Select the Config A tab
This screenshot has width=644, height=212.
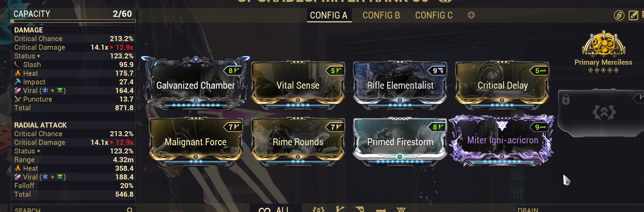click(x=329, y=15)
